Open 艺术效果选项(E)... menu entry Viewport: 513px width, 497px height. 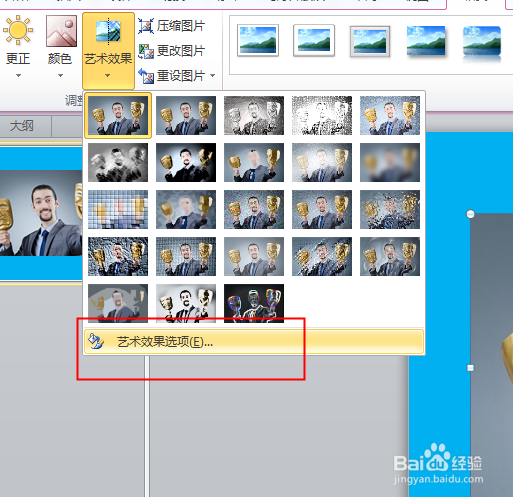pyautogui.click(x=254, y=342)
